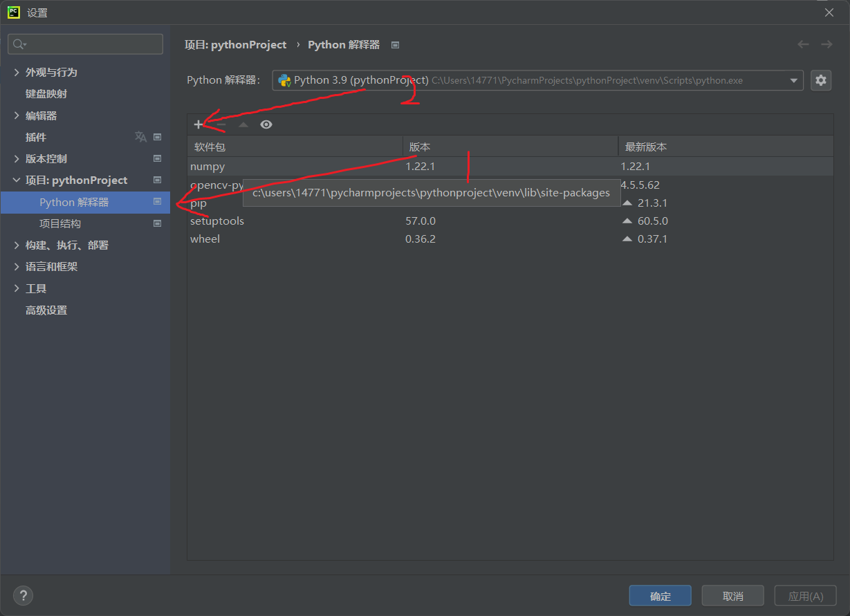Click numpy's installed version 1.22.1 cell
Viewport: 850px width, 616px height.
421,167
